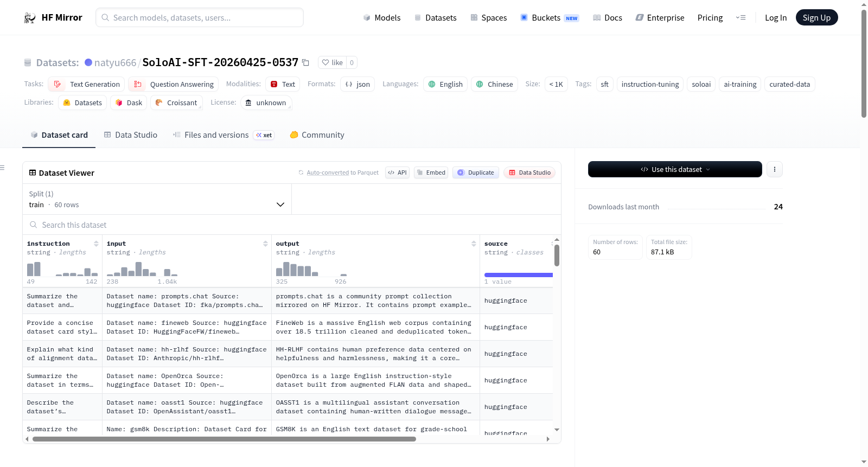
Task: Open the three-dot more options menu
Action: [x=774, y=169]
